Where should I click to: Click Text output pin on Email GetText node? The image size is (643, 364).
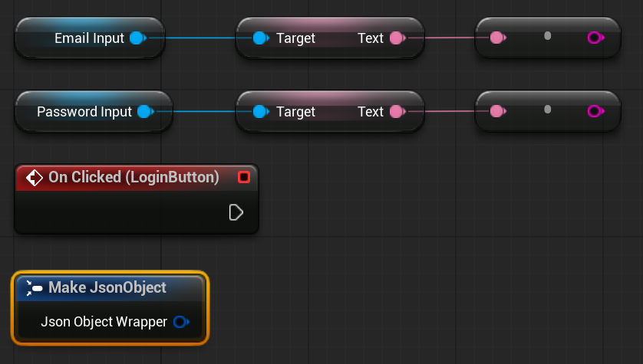(397, 38)
